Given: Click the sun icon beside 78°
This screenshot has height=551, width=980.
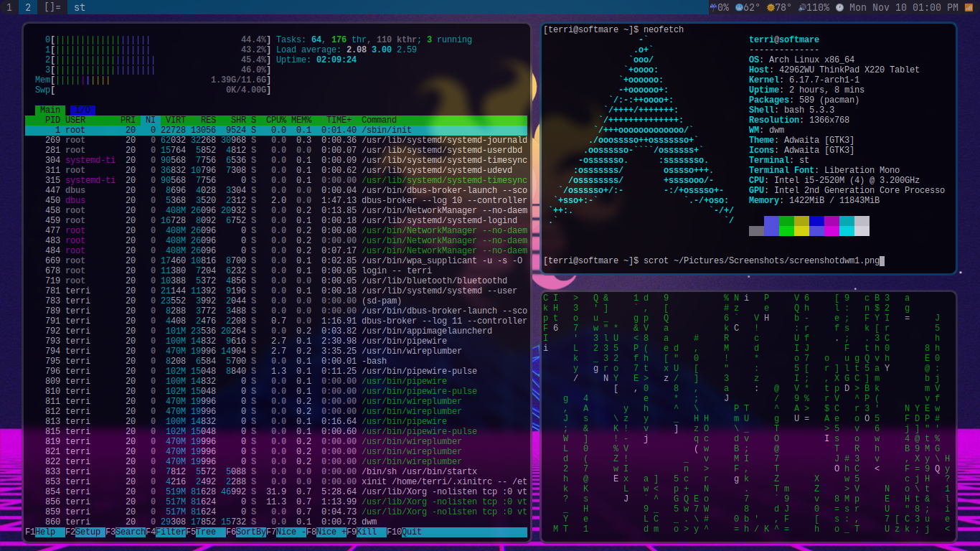Looking at the screenshot, I should coord(771,7).
